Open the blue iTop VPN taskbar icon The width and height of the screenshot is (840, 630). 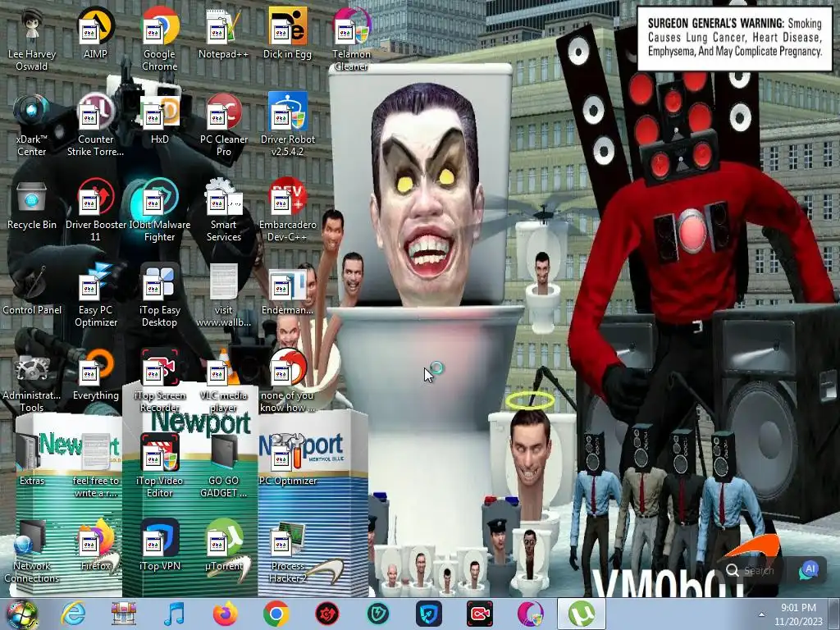coord(429,614)
